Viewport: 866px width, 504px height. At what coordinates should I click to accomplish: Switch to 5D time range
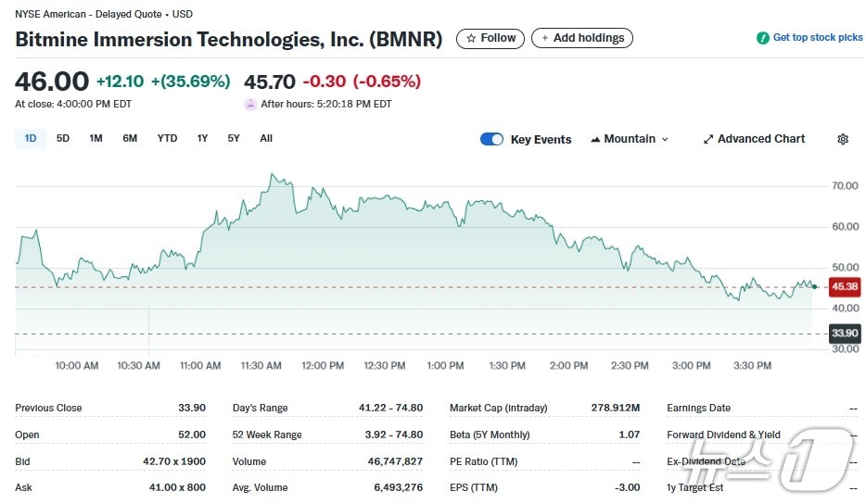63,139
